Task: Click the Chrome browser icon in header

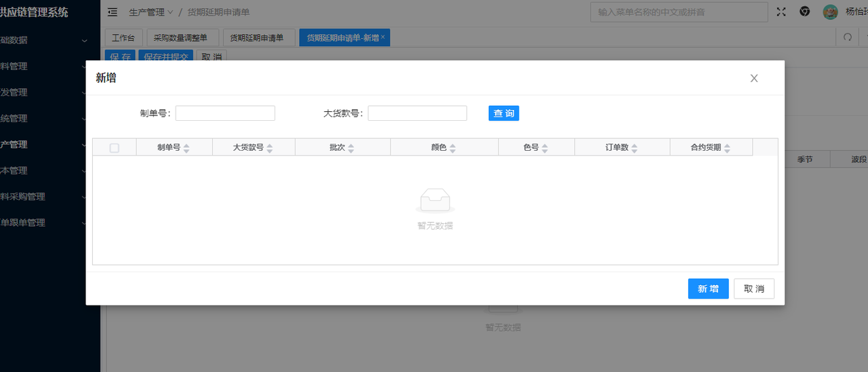Action: click(804, 12)
